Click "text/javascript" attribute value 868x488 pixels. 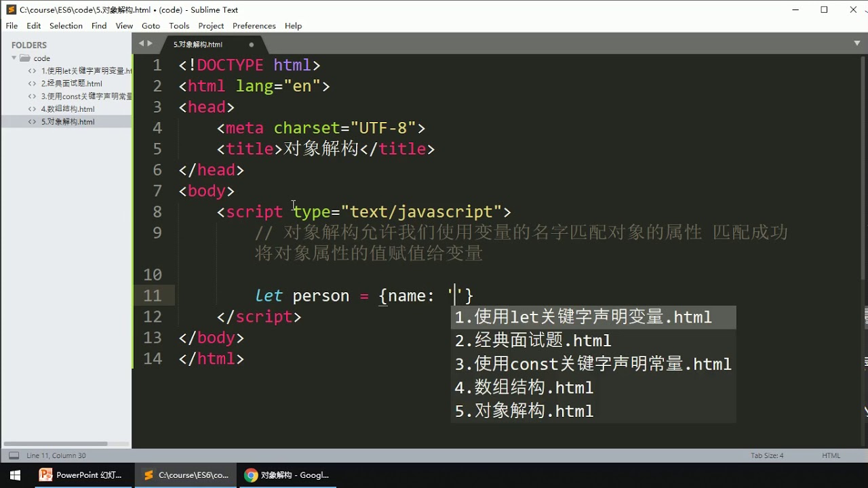pos(421,212)
